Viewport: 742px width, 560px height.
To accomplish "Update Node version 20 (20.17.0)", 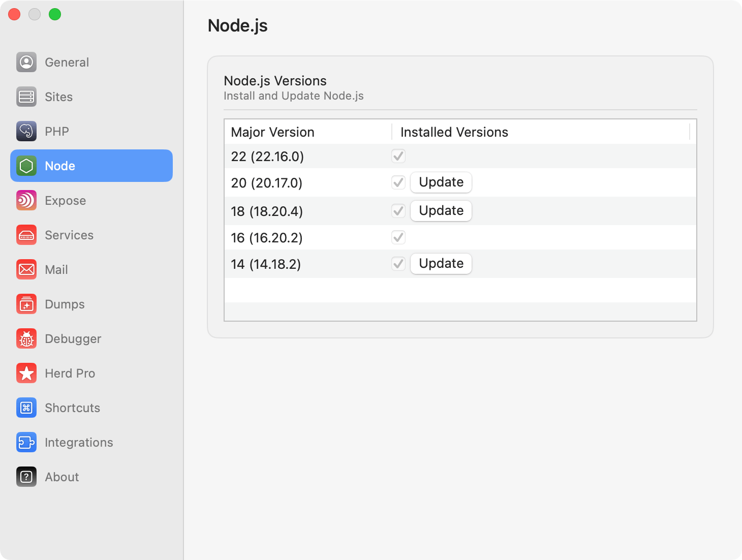I will pos(441,182).
